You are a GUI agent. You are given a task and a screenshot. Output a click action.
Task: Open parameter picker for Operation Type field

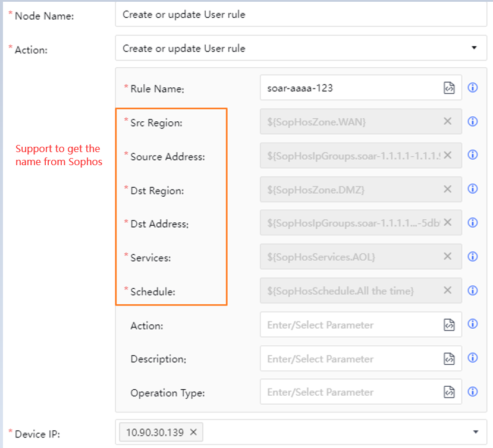tap(449, 392)
